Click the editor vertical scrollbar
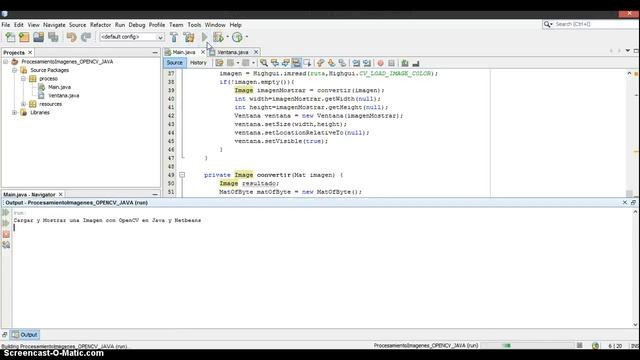The image size is (640, 360). tap(629, 133)
